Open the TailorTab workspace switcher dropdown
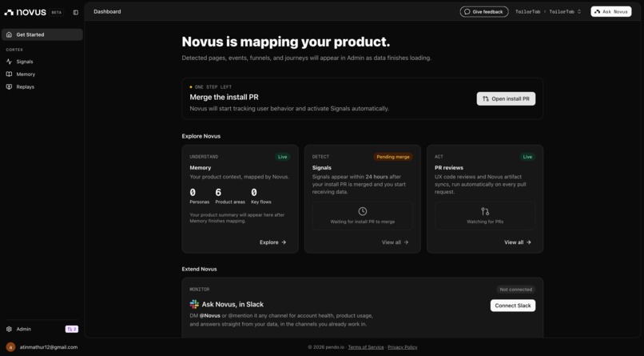 point(565,11)
